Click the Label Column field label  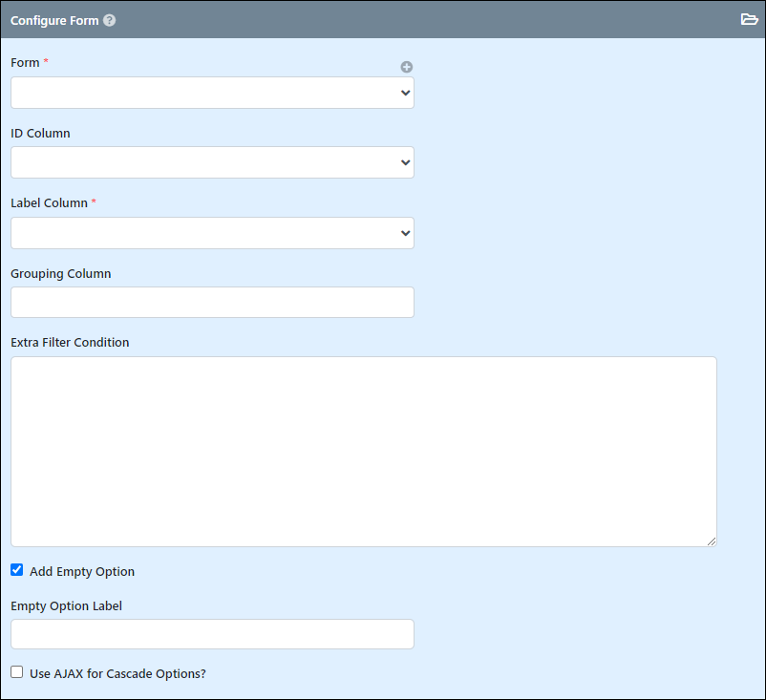coord(50,202)
